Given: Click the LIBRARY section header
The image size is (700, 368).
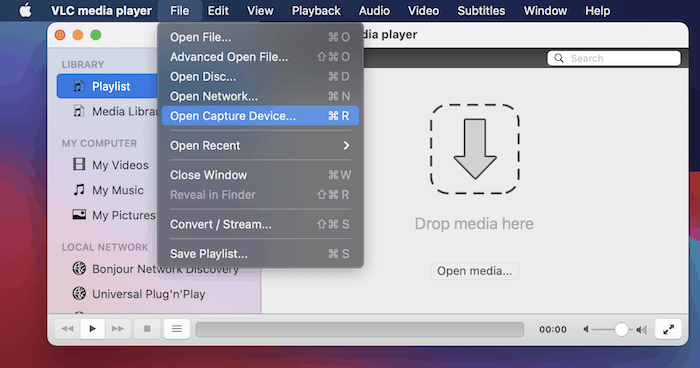Looking at the screenshot, I should pos(83,64).
